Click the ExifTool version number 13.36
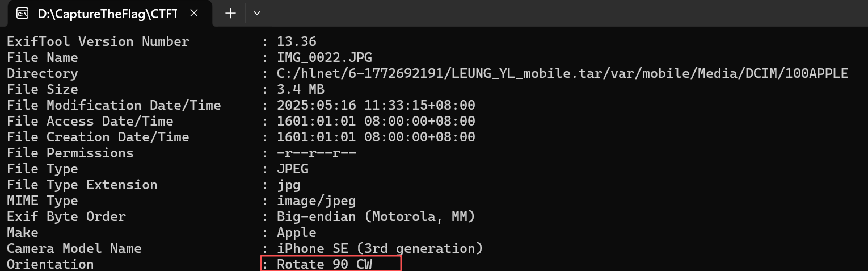This screenshot has height=271, width=868. point(297,41)
